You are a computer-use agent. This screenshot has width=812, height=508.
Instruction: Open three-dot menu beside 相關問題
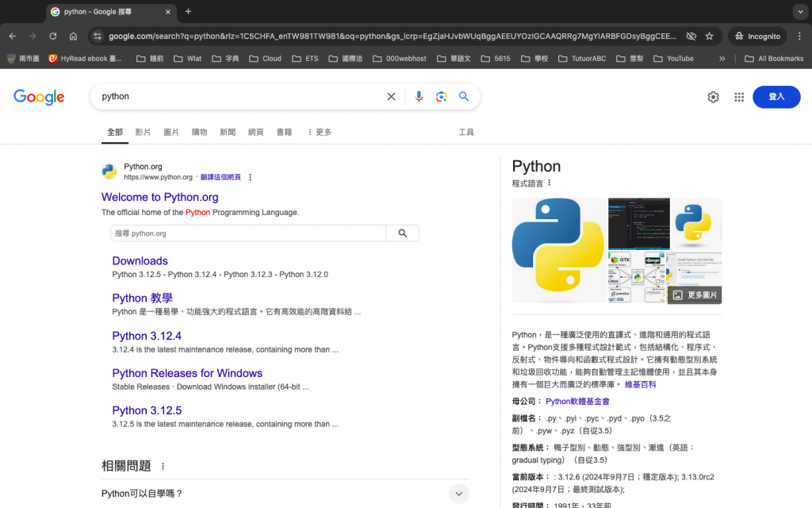click(x=163, y=466)
